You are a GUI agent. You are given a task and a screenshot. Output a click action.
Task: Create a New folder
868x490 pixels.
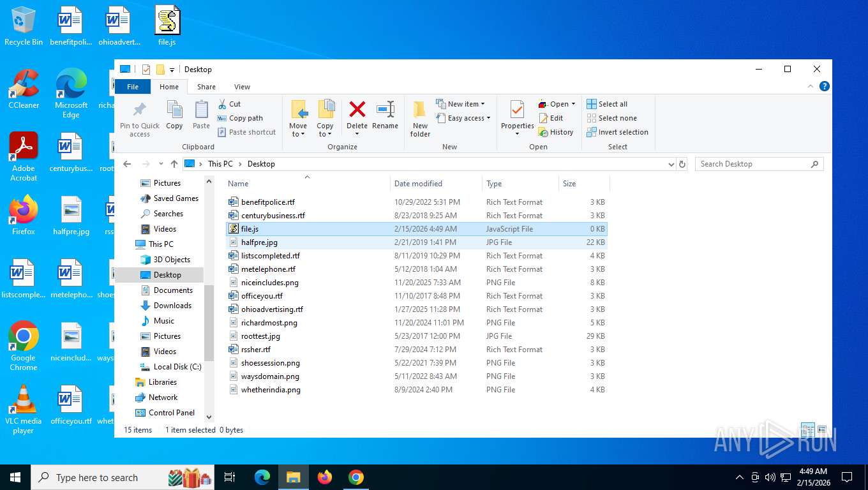point(420,119)
